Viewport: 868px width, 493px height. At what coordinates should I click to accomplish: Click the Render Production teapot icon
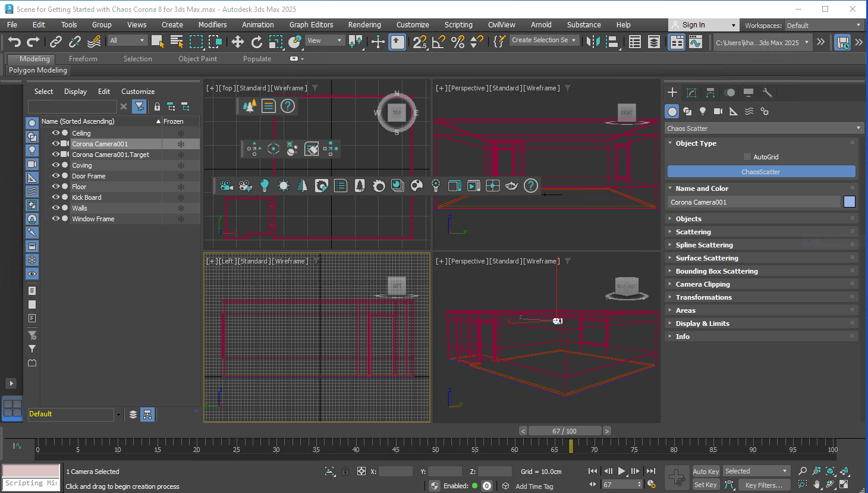(x=512, y=186)
